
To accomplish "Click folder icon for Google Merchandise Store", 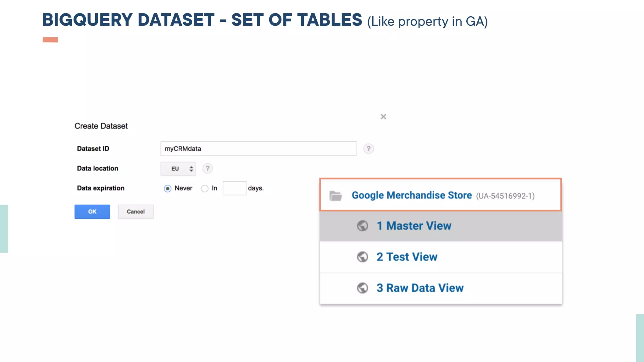I will pyautogui.click(x=336, y=196).
